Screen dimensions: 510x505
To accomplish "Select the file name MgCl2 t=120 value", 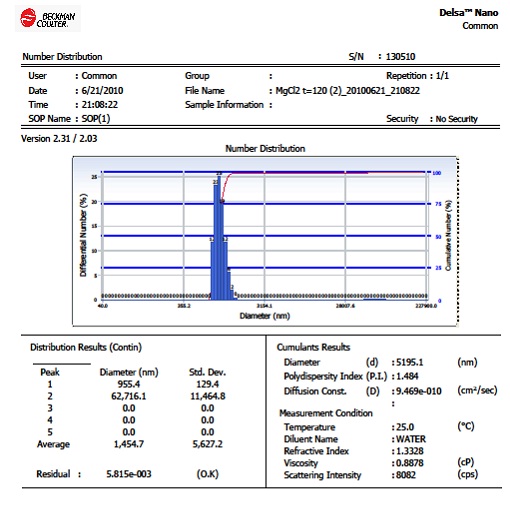I will click(x=348, y=91).
